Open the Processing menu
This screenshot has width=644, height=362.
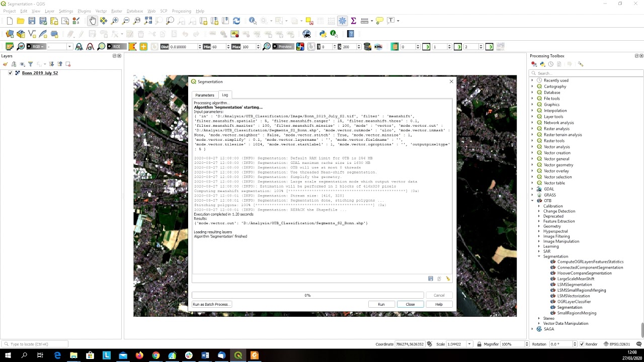pyautogui.click(x=181, y=11)
